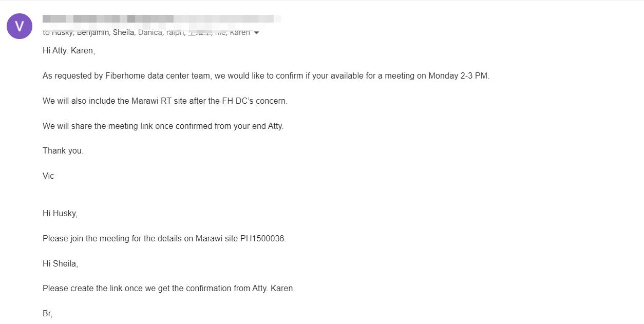The image size is (644, 324).
Task: Click the 'Hi Atty. Karen,' greeting
Action: (69, 51)
